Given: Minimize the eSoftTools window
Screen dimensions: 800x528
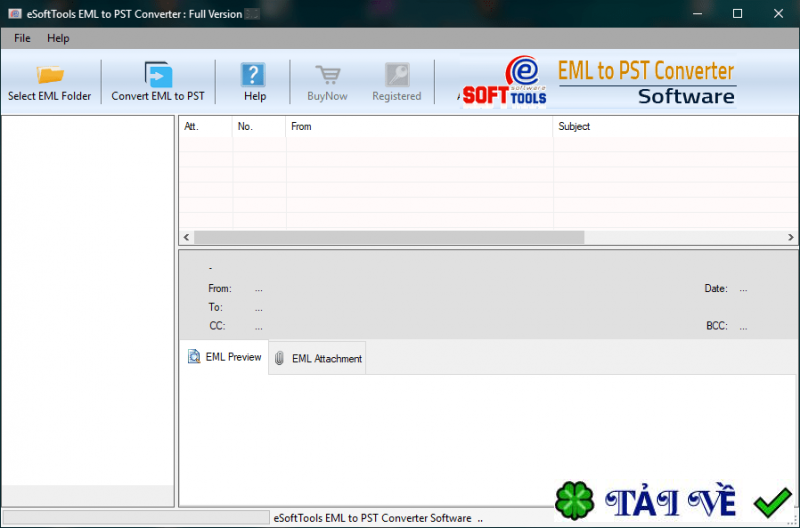Looking at the screenshot, I should [x=697, y=14].
